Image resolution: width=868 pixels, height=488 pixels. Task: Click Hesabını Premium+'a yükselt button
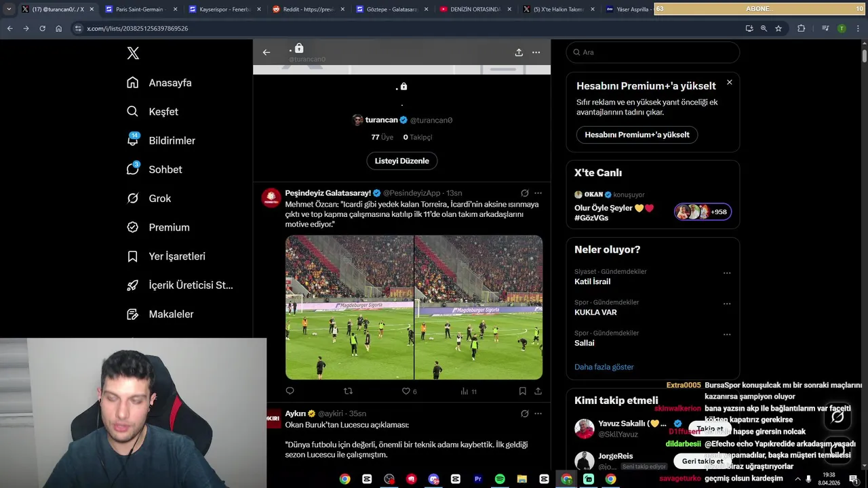coord(637,134)
